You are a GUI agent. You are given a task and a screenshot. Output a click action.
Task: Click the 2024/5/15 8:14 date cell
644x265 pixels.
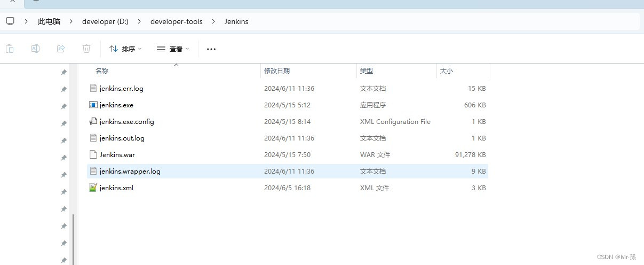287,121
